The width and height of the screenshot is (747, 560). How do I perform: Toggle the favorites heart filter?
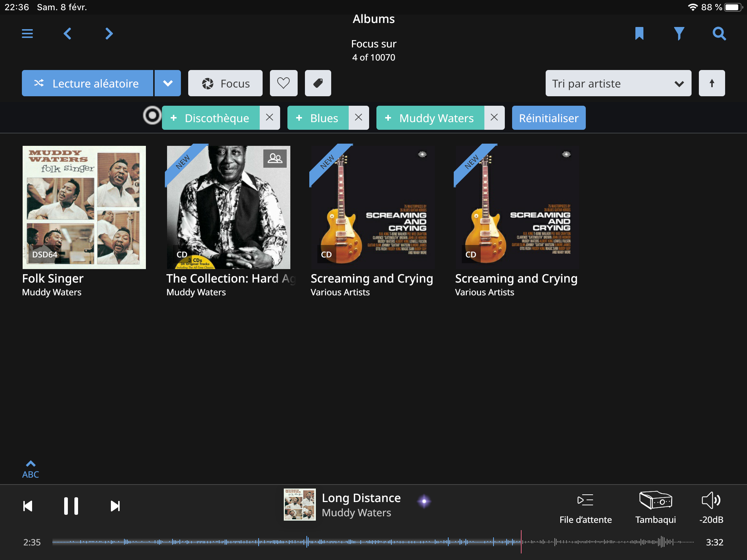283,83
